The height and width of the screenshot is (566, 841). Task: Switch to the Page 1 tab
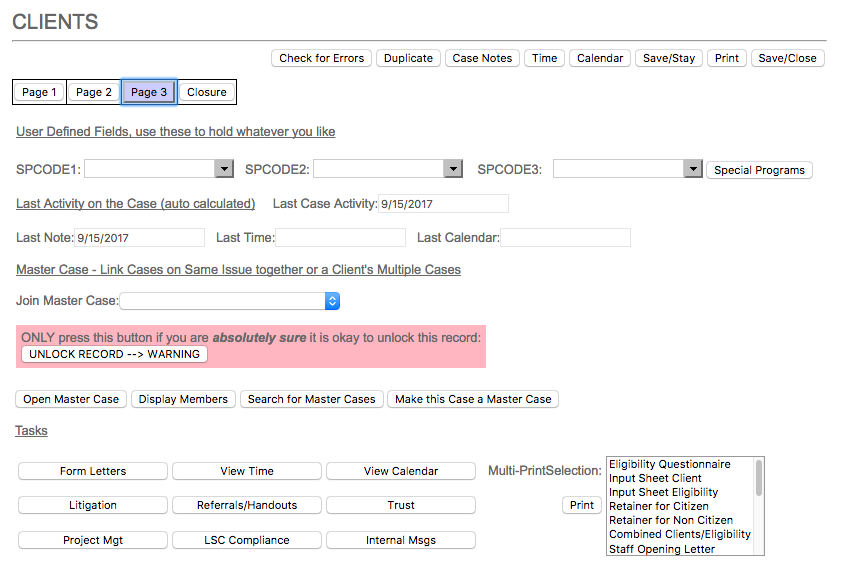coord(39,92)
